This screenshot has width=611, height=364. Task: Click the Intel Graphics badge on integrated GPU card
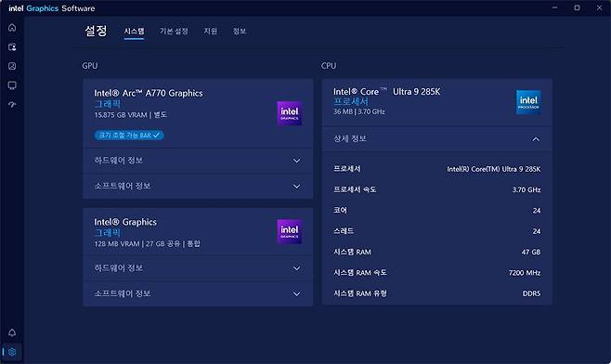pos(289,231)
